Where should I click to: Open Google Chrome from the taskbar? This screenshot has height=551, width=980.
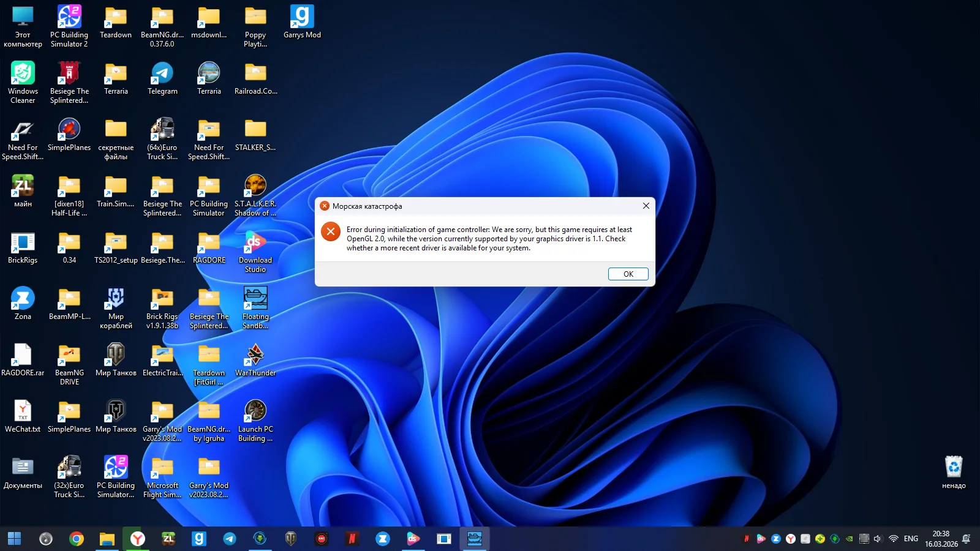tap(77, 539)
